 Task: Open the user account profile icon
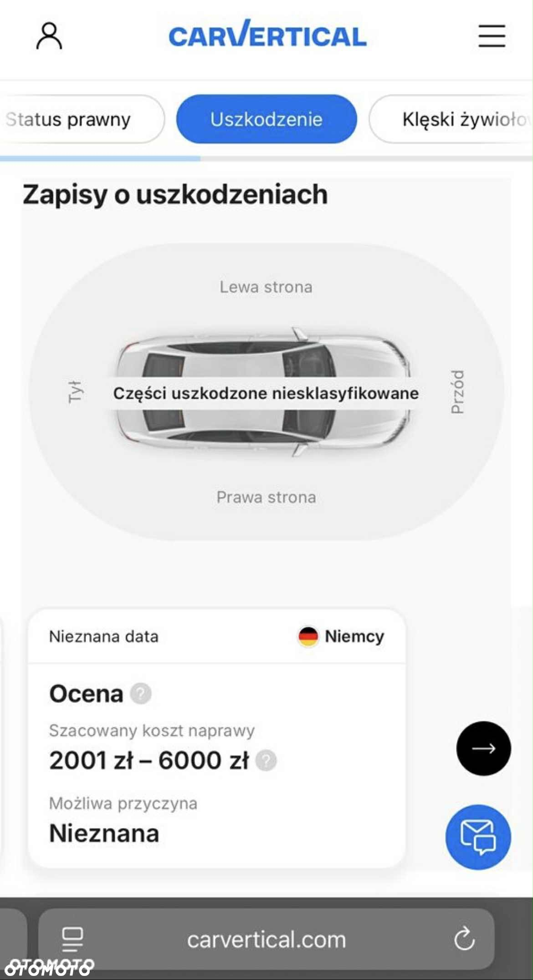[49, 36]
